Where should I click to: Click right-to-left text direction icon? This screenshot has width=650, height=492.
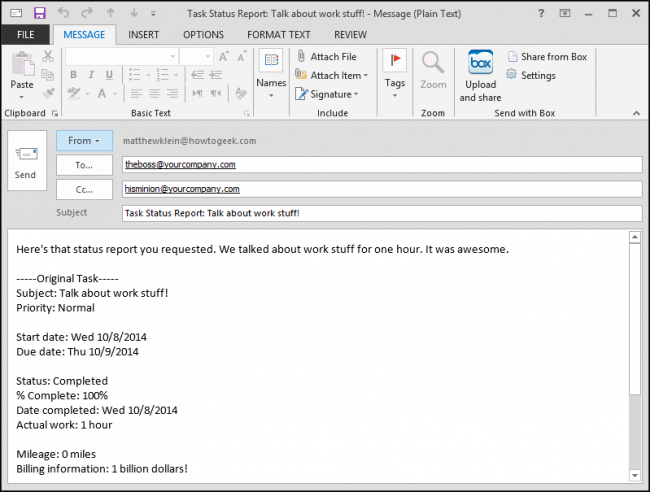216,93
